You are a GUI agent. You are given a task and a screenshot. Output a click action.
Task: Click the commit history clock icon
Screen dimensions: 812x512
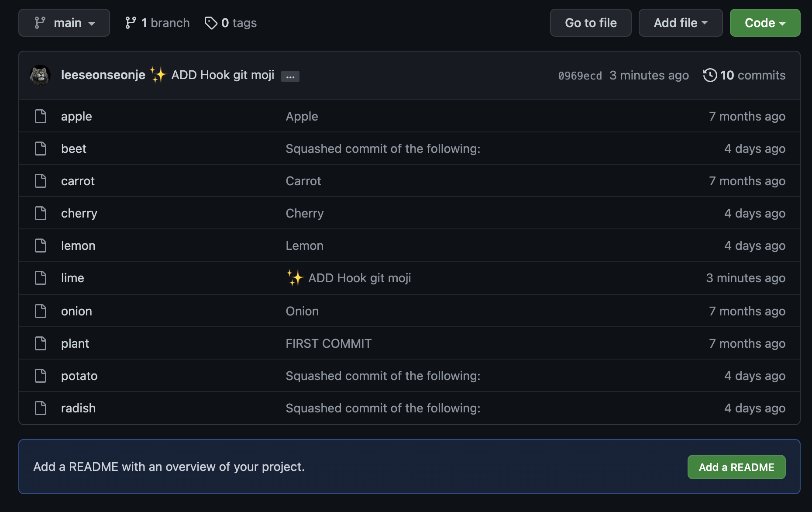pyautogui.click(x=710, y=75)
